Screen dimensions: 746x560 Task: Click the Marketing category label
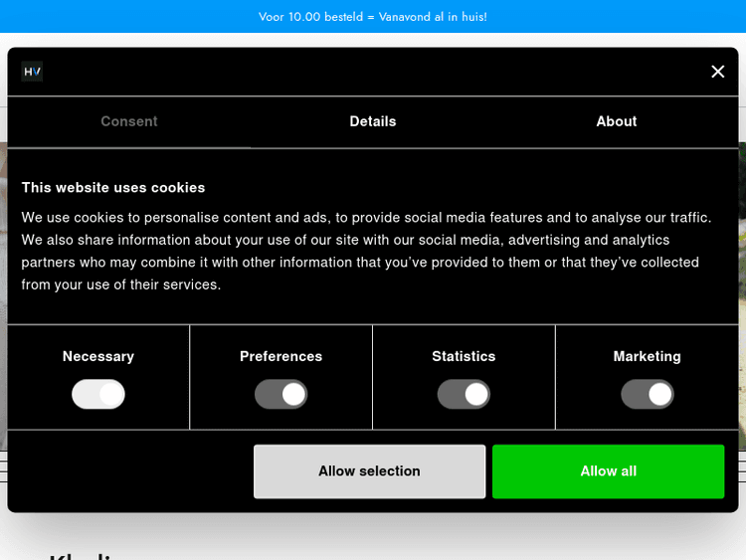(x=648, y=356)
